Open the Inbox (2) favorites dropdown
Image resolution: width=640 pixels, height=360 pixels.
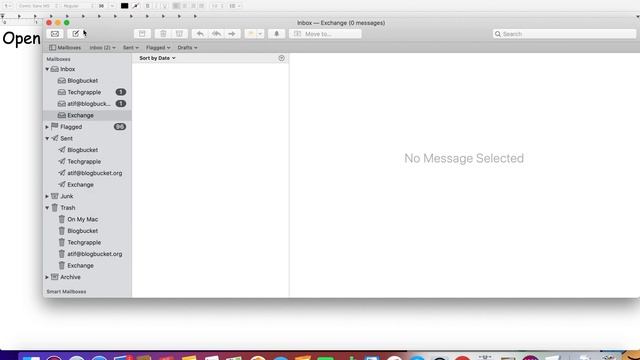(102, 48)
